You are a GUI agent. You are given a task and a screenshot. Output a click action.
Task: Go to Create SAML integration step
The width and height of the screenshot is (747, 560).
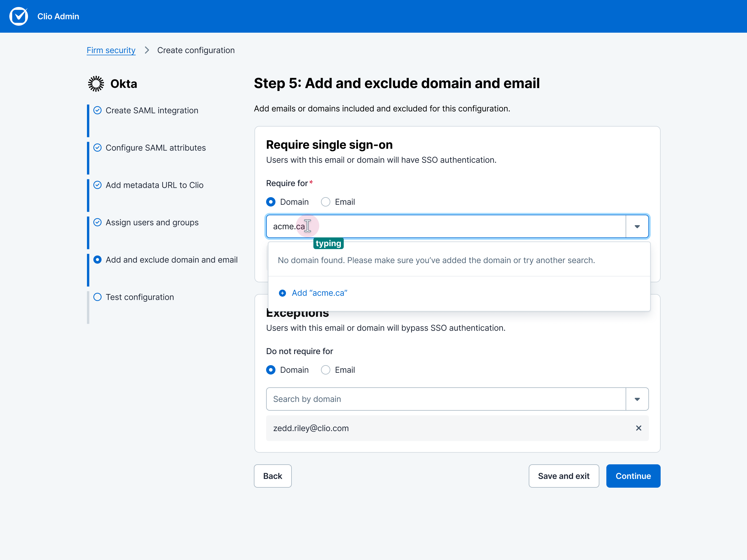pyautogui.click(x=152, y=110)
